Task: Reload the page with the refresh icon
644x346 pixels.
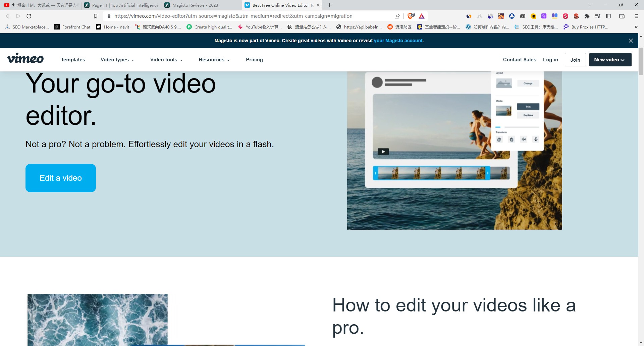Action: click(29, 16)
